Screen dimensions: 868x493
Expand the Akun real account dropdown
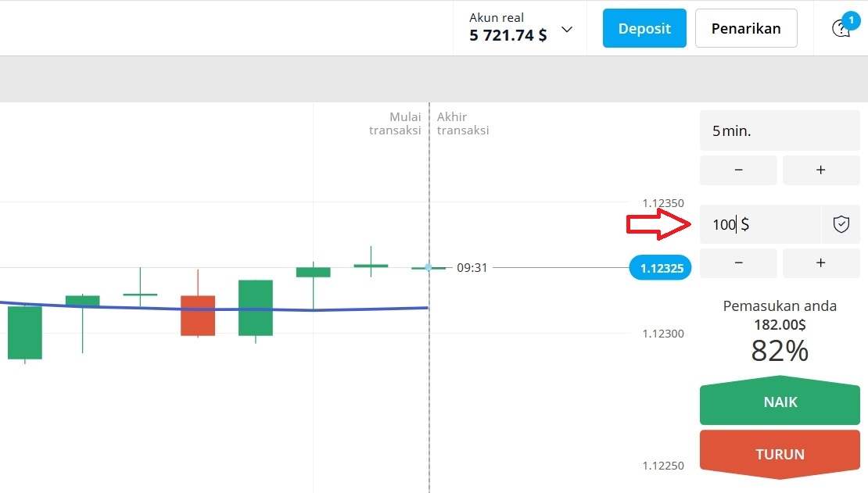(x=565, y=28)
